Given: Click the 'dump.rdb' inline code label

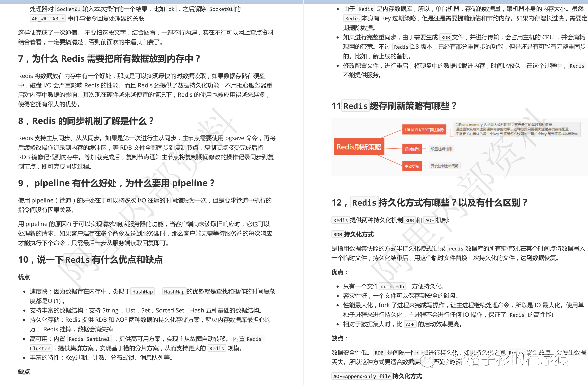Looking at the screenshot, I should 392,286.
